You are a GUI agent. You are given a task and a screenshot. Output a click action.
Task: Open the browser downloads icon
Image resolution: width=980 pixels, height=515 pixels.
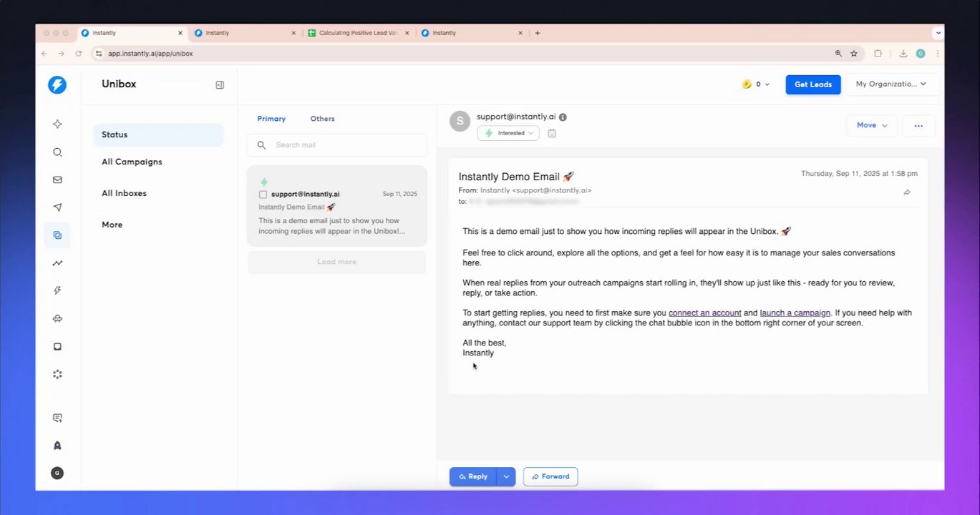pos(903,53)
